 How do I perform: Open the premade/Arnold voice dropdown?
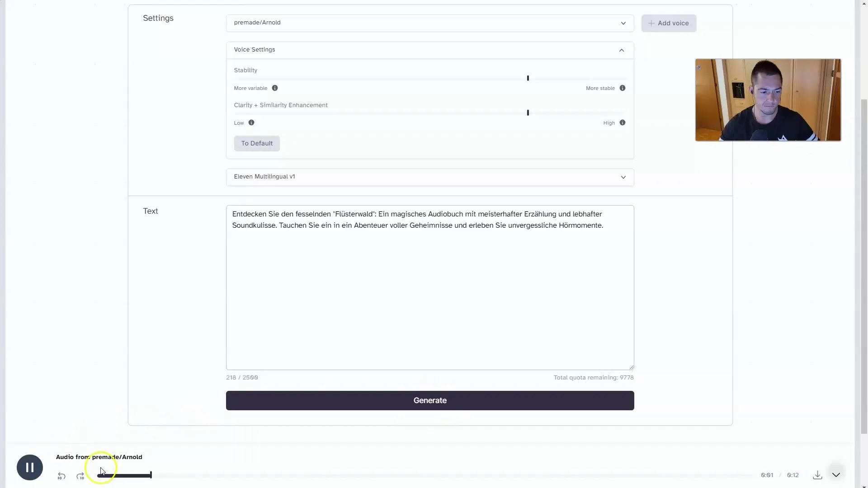[429, 23]
